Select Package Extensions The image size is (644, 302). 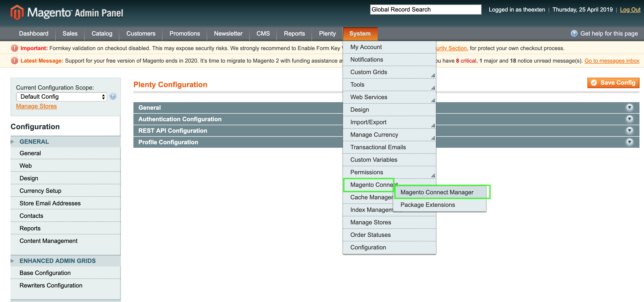point(440,205)
